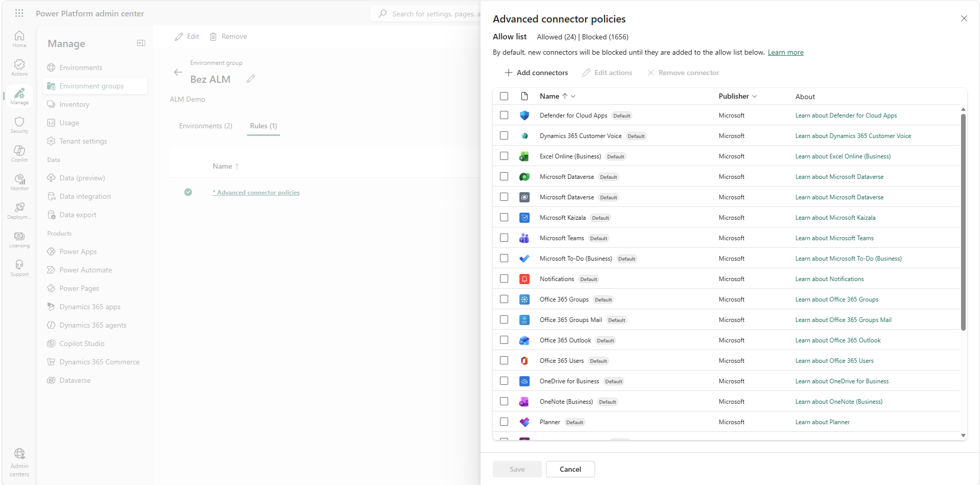Click the back arrow beside Bez ALM
980x485 pixels.
tap(178, 72)
